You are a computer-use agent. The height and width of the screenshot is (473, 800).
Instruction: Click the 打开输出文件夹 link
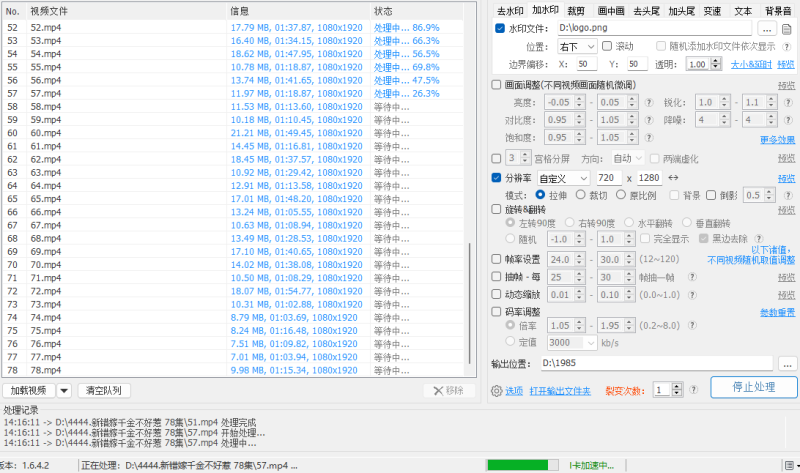tap(560, 390)
